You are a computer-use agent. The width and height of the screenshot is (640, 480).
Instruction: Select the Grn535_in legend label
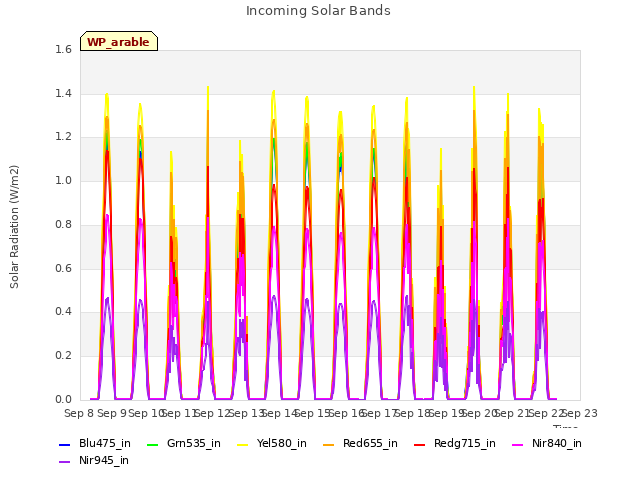tap(194, 444)
